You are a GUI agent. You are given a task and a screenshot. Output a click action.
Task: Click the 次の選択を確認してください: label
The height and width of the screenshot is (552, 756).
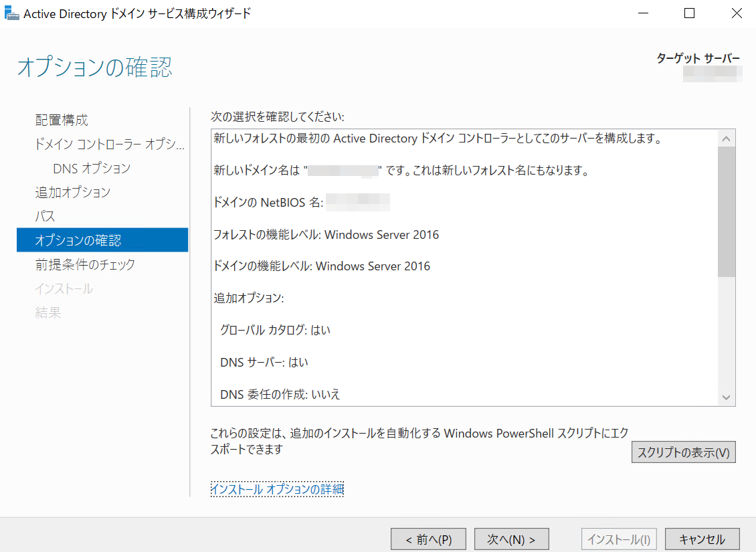click(278, 116)
